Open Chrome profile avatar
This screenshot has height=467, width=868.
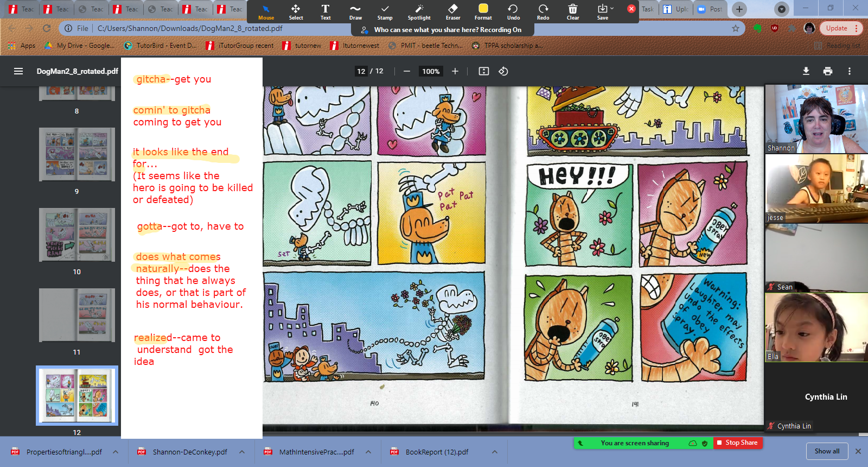tap(809, 28)
